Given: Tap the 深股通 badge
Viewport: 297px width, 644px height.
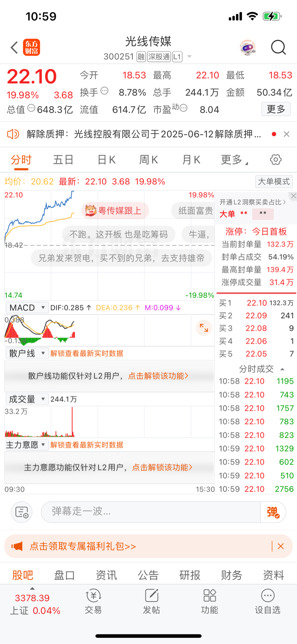Looking at the screenshot, I should [x=159, y=57].
